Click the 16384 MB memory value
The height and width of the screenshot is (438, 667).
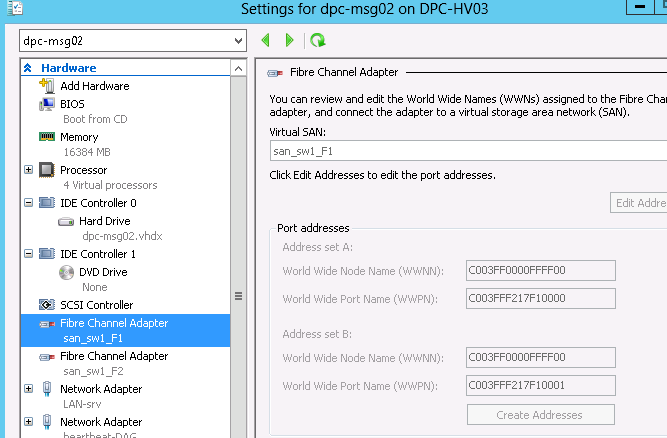(87, 152)
